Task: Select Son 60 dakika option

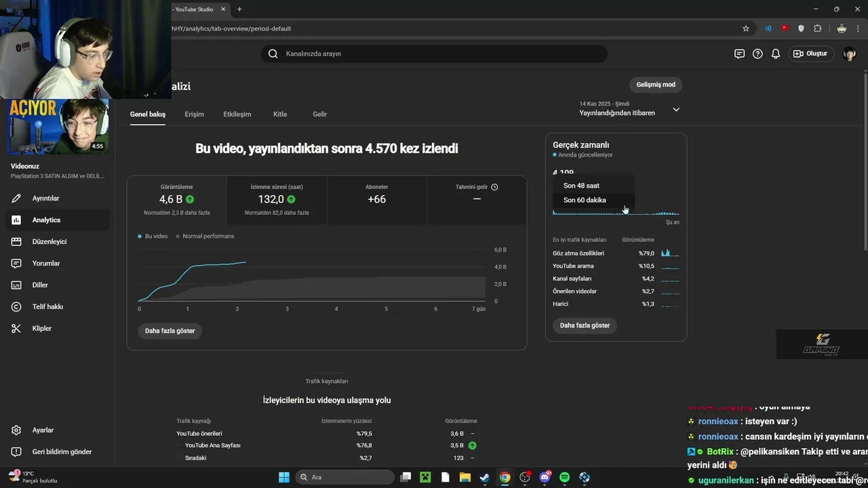Action: point(593,200)
